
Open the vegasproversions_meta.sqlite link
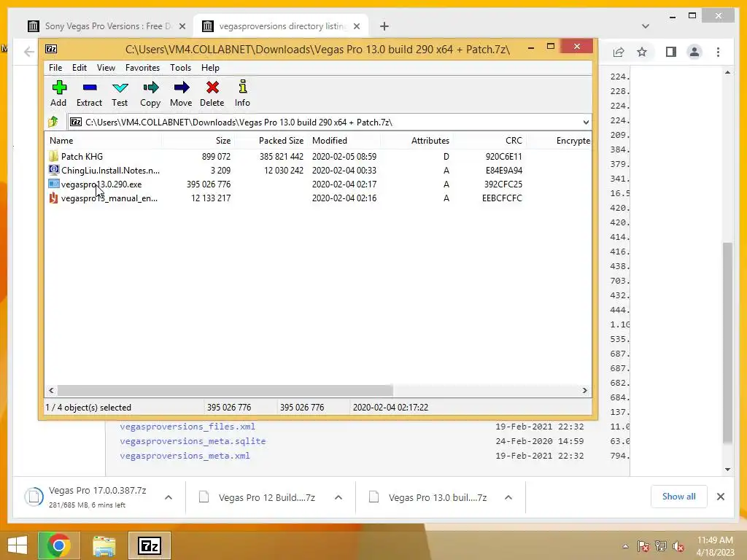(193, 441)
